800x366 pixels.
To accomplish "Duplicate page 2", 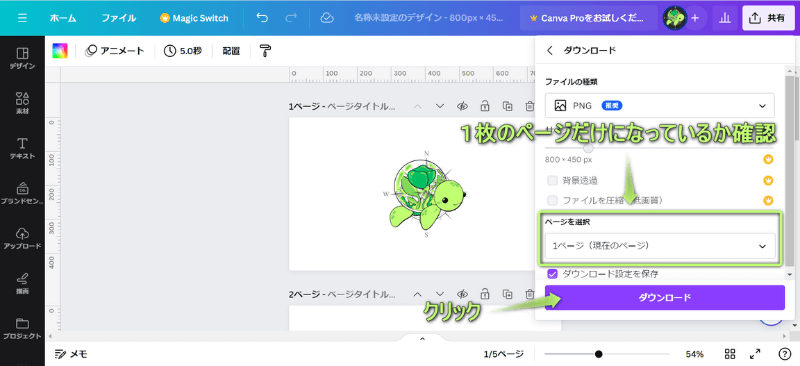I will 507,294.
